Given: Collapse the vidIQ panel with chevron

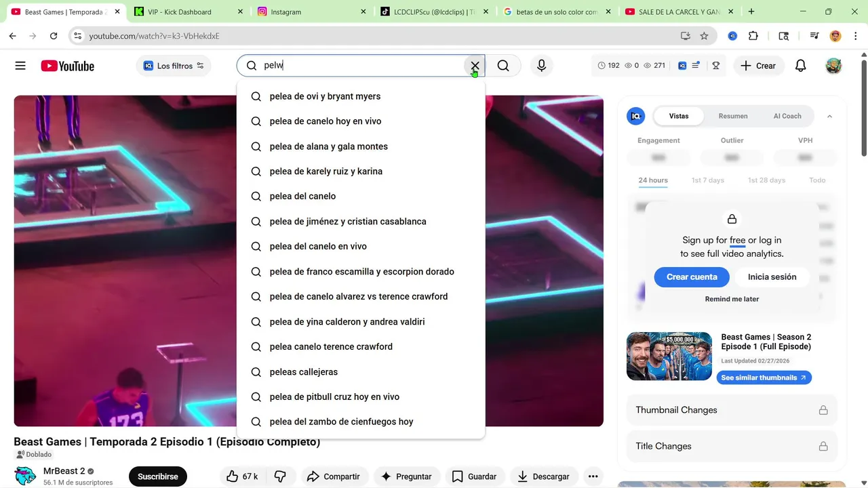Looking at the screenshot, I should click(829, 117).
